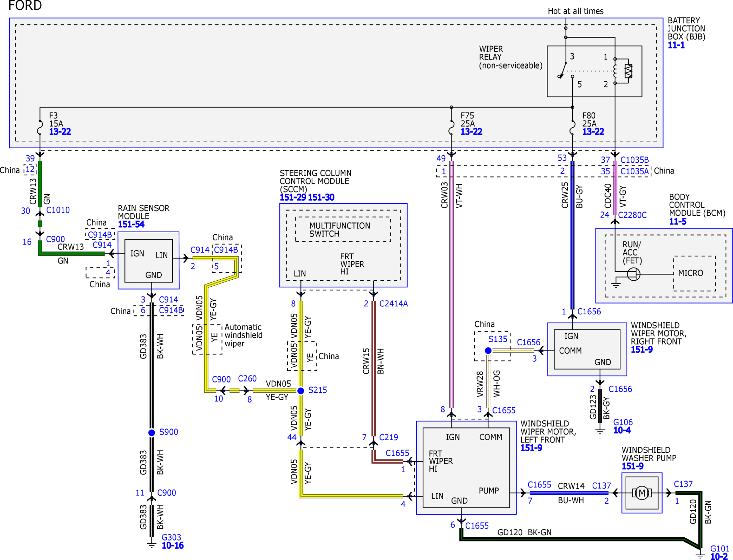Image resolution: width=733 pixels, height=560 pixels.
Task: Click the CDC40 circuit label
Action: [608, 196]
